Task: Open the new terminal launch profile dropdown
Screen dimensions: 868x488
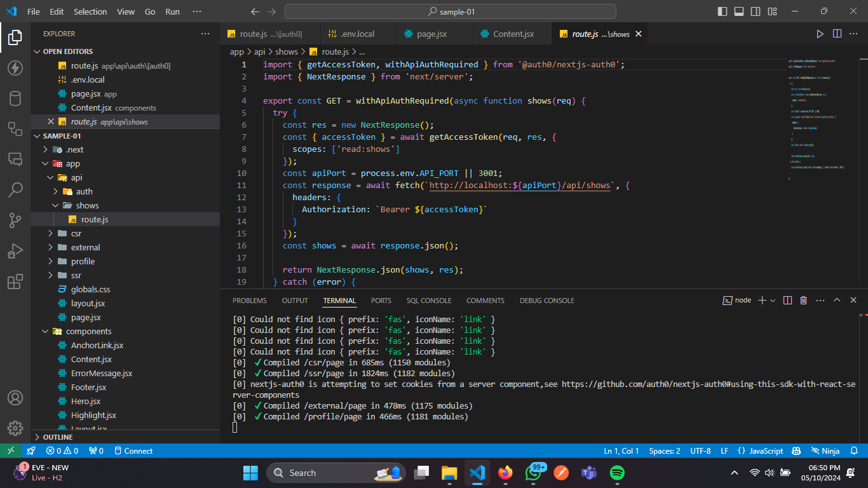Action: tap(773, 301)
